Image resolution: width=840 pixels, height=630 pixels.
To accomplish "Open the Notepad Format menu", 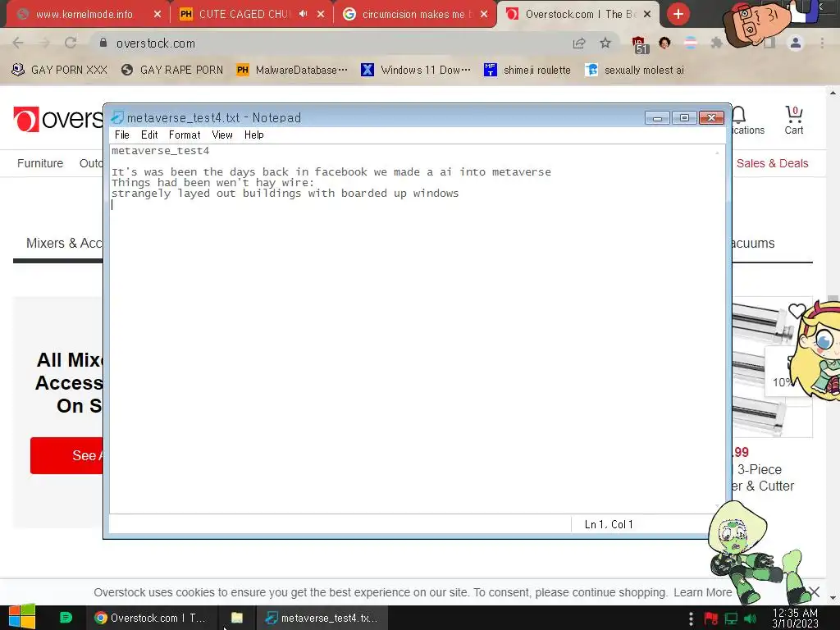I will (185, 135).
